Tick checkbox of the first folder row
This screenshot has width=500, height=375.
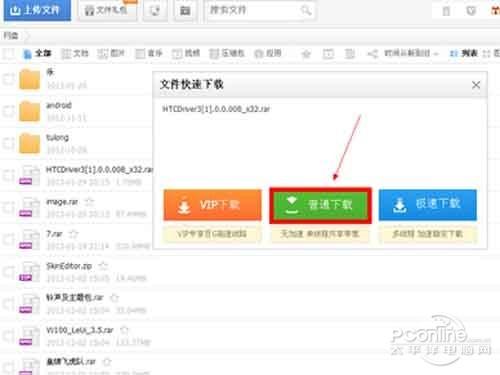[9, 79]
